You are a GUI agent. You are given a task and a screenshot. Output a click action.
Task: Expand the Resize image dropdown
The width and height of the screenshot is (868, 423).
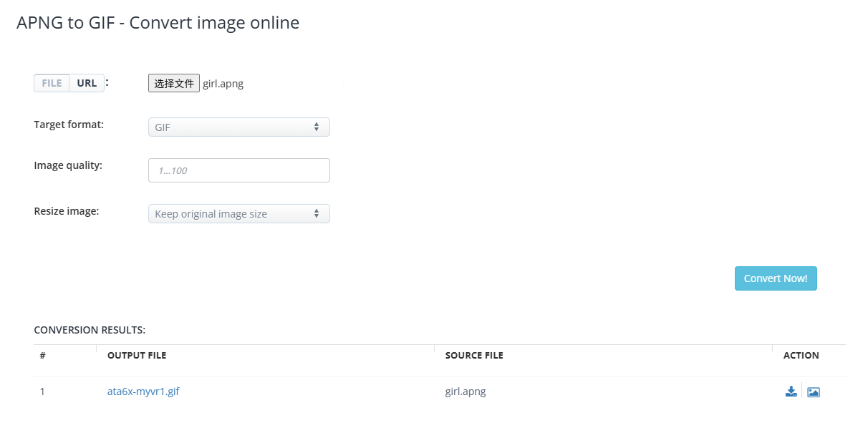pyautogui.click(x=238, y=214)
